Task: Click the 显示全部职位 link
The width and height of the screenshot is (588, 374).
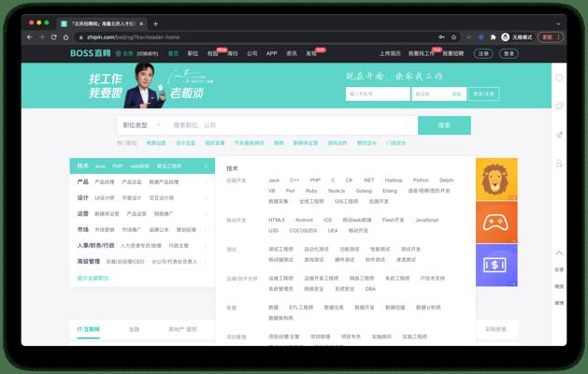Action: click(x=93, y=279)
